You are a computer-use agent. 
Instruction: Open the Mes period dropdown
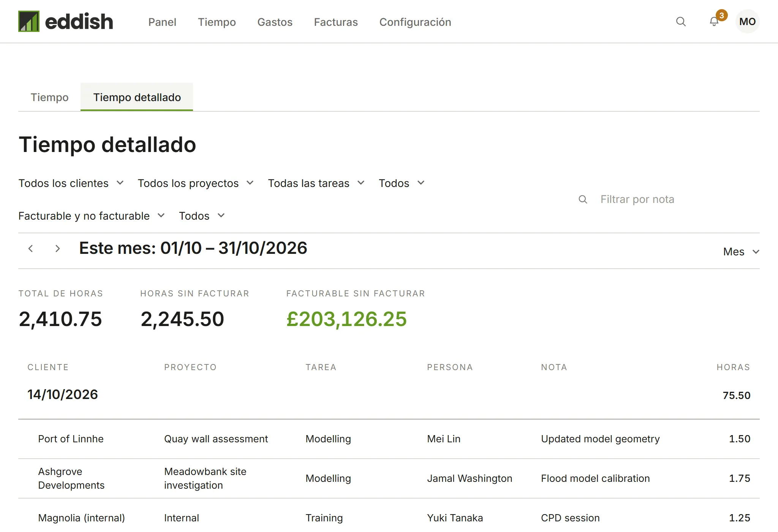741,252
